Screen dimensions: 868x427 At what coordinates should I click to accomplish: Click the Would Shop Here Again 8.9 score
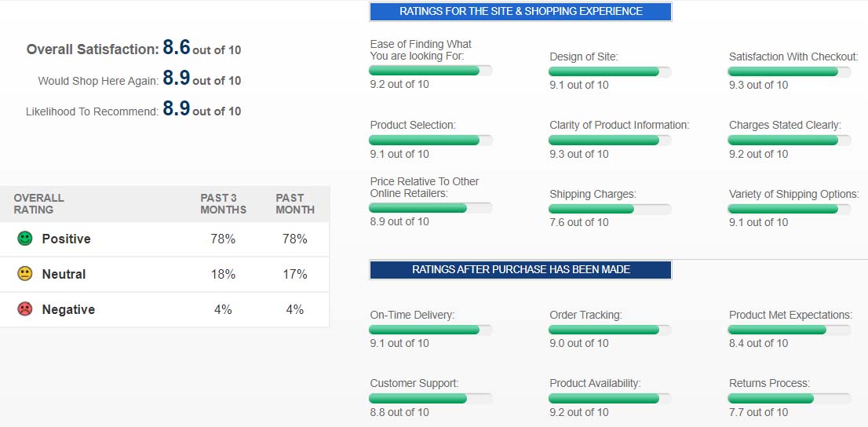177,78
